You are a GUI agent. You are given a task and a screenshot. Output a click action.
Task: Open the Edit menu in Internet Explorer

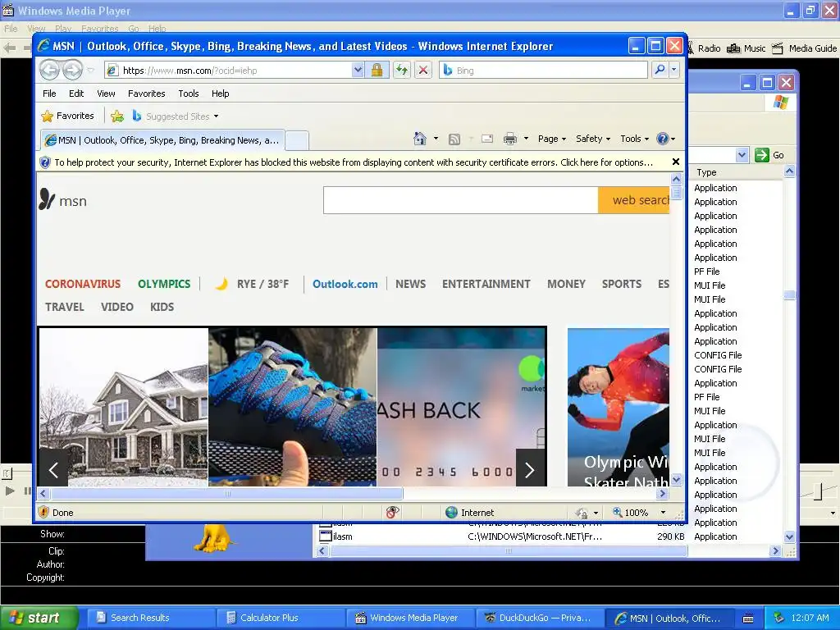click(x=76, y=94)
